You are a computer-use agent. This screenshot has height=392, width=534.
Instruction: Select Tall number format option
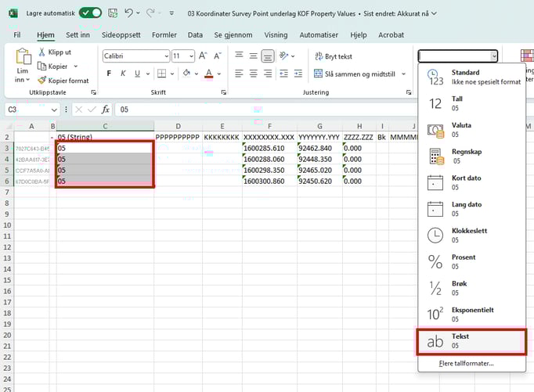pos(471,103)
